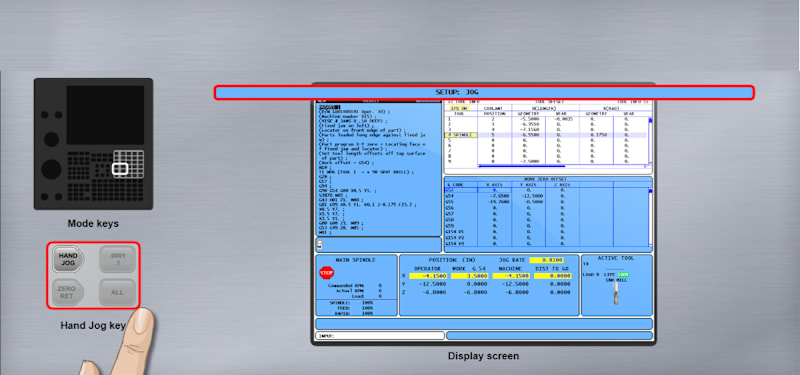Screen dimensions: 800x375
Task: Click tool offset table horizontal scrollbar
Action: (561, 166)
